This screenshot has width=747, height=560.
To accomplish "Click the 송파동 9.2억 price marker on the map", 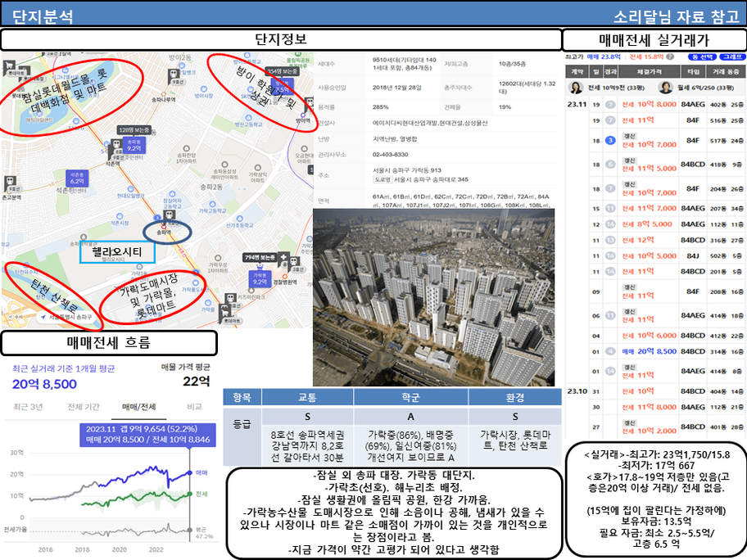I will tap(134, 145).
